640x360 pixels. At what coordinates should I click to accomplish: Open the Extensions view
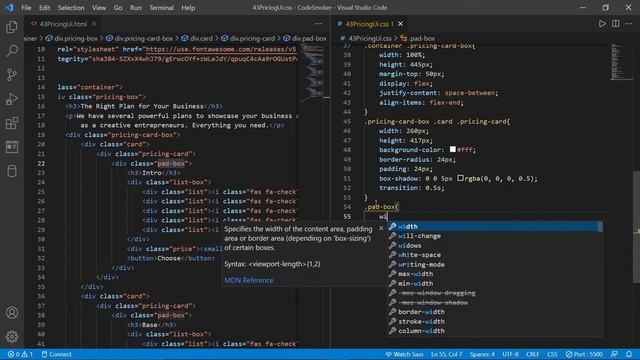pos(12,123)
